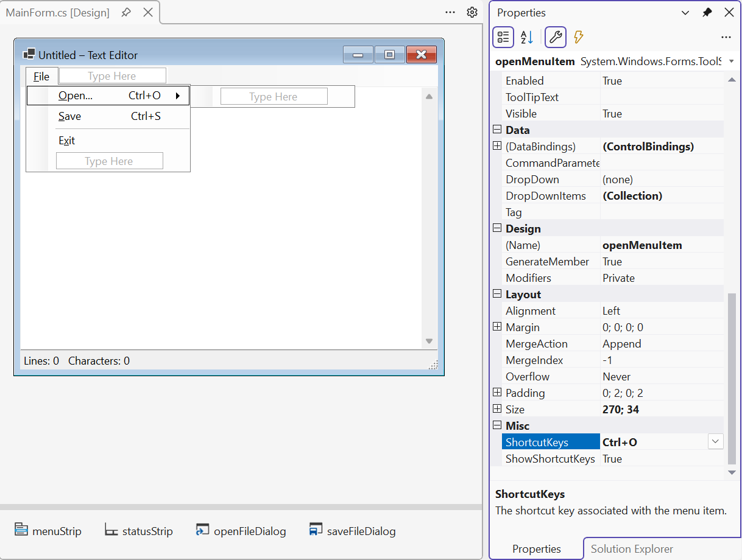Image resolution: width=742 pixels, height=560 pixels.
Task: Click scroll down arrow in Properties grid
Action: [732, 473]
